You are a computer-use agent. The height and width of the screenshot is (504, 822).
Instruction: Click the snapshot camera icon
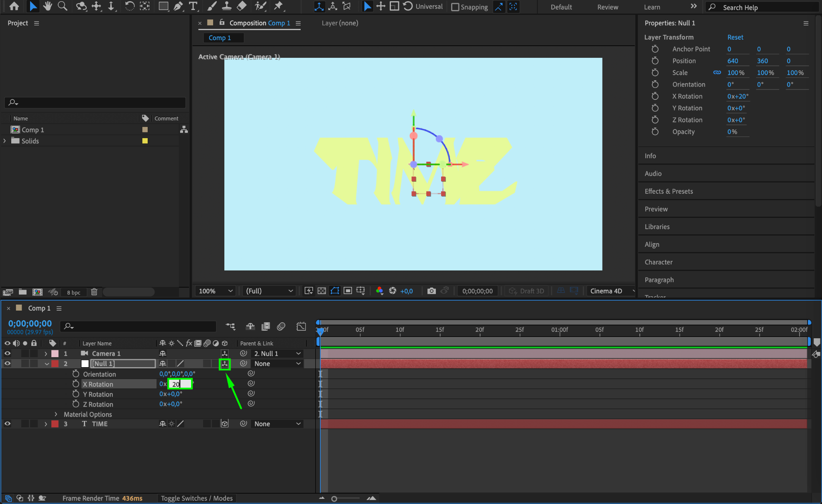431,291
